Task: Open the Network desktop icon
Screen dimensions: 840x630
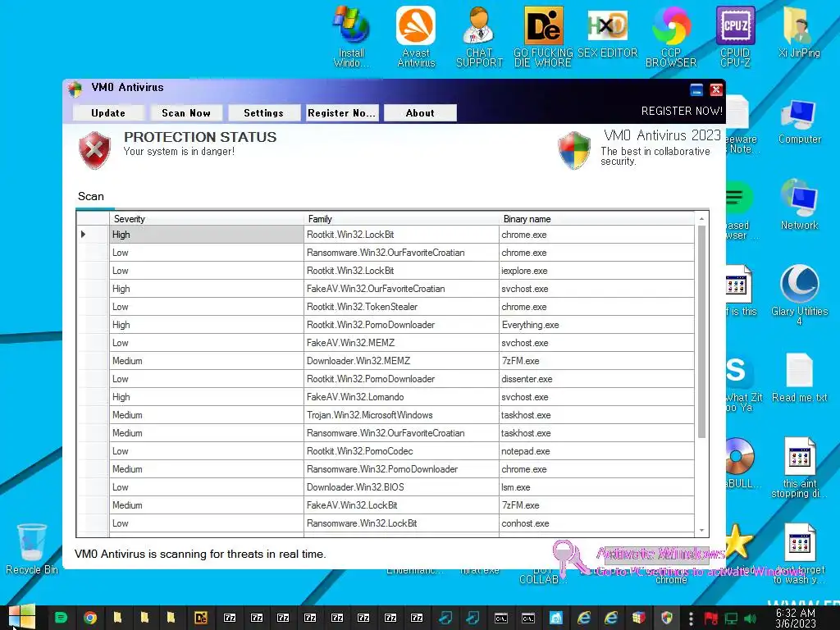Action: pyautogui.click(x=799, y=206)
